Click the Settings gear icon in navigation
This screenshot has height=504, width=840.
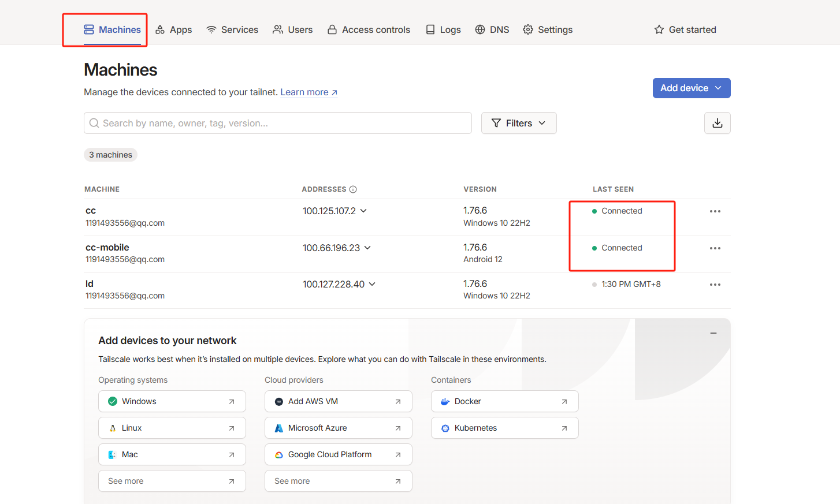tap(528, 29)
